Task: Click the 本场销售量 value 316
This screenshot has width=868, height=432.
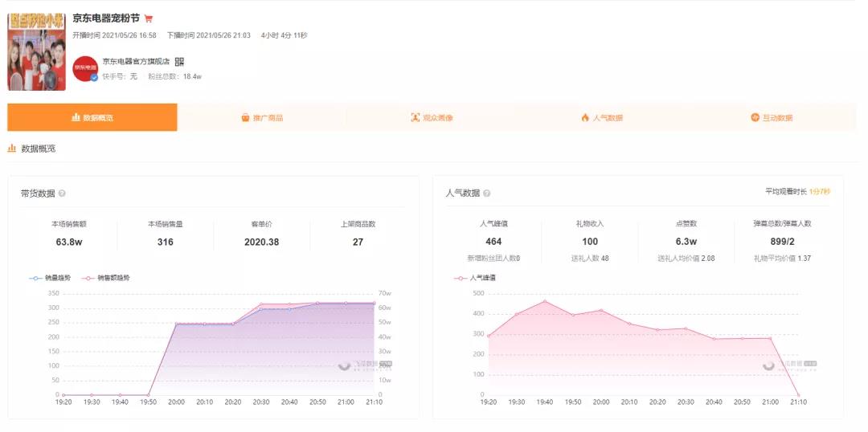Action: pos(165,242)
